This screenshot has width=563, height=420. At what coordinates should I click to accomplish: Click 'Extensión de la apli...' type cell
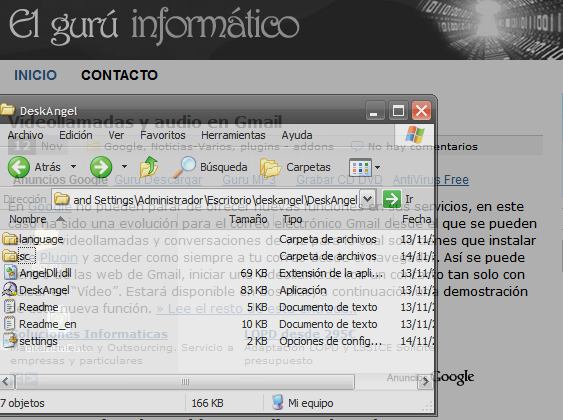pyautogui.click(x=331, y=273)
